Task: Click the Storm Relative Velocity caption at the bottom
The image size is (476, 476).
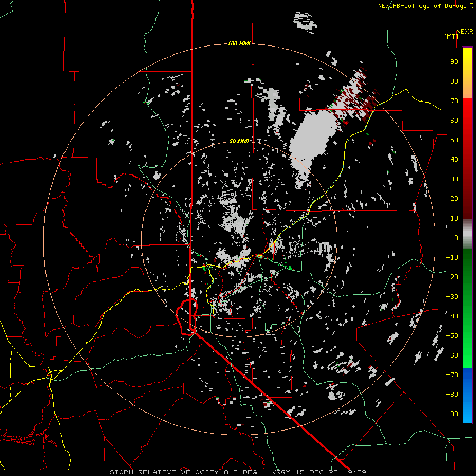Action: click(x=238, y=472)
